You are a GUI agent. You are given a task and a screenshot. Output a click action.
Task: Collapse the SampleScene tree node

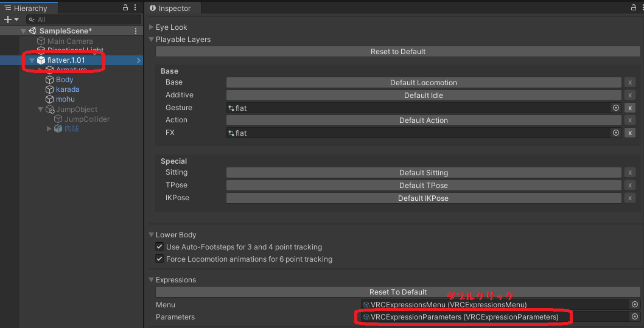(23, 31)
